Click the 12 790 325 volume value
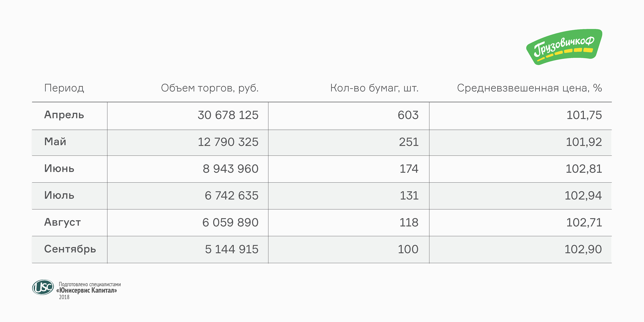Image resolution: width=644 pixels, height=322 pixels. pyautogui.click(x=228, y=142)
